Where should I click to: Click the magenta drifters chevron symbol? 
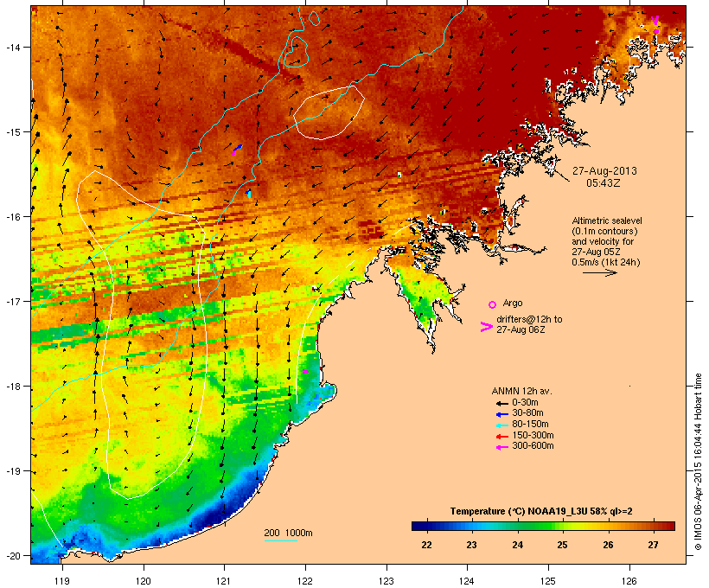point(486,327)
